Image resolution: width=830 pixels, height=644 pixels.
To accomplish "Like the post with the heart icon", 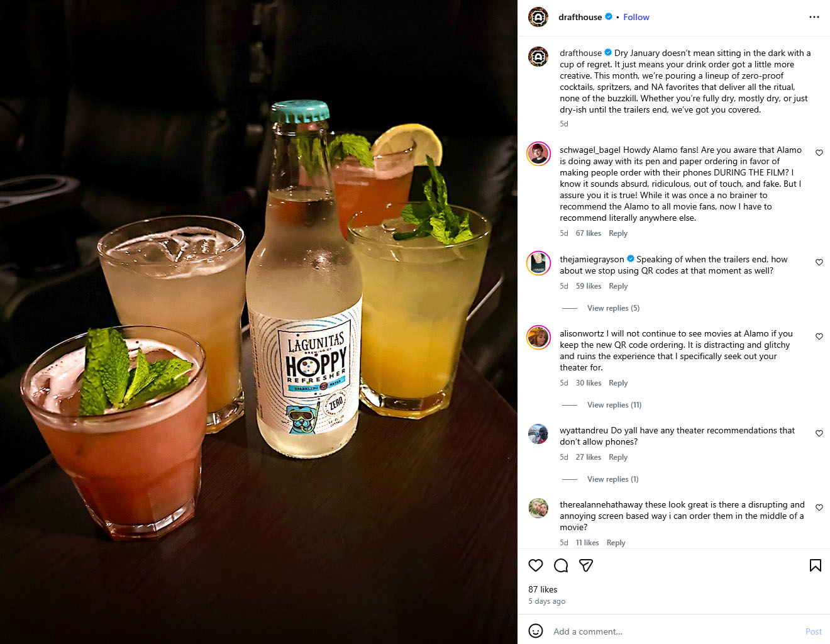I will [536, 565].
